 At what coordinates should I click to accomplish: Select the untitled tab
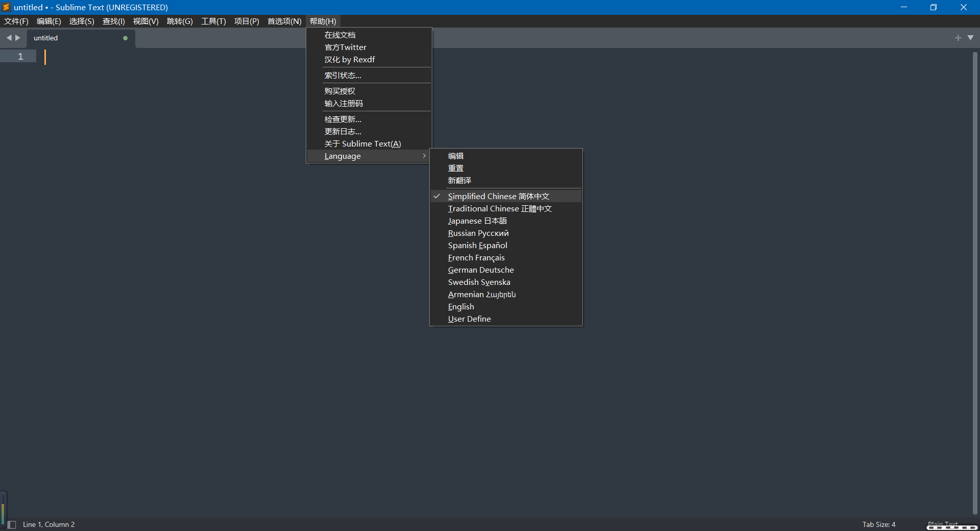(81, 38)
